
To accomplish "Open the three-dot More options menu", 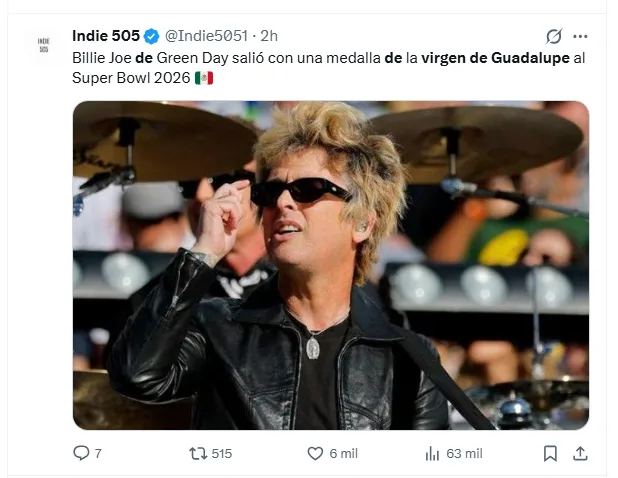I will [580, 36].
